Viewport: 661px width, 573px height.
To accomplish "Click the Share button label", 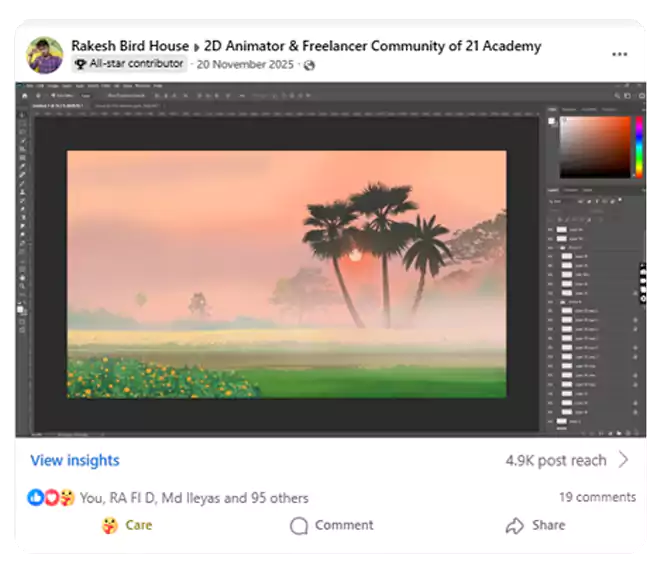I will pos(548,525).
